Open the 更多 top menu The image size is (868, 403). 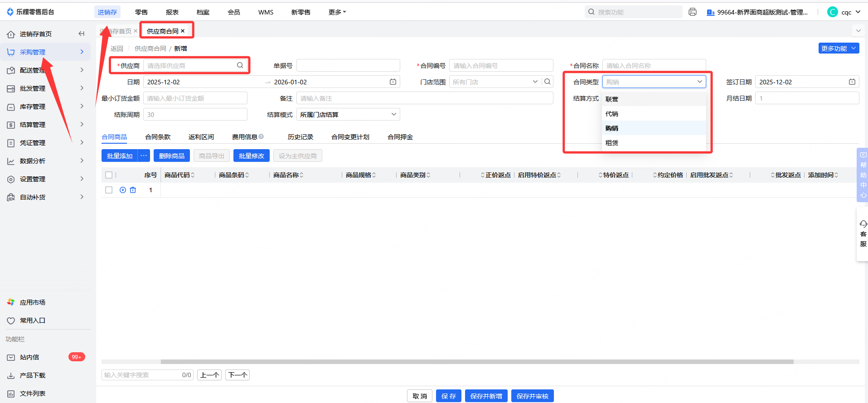337,12
